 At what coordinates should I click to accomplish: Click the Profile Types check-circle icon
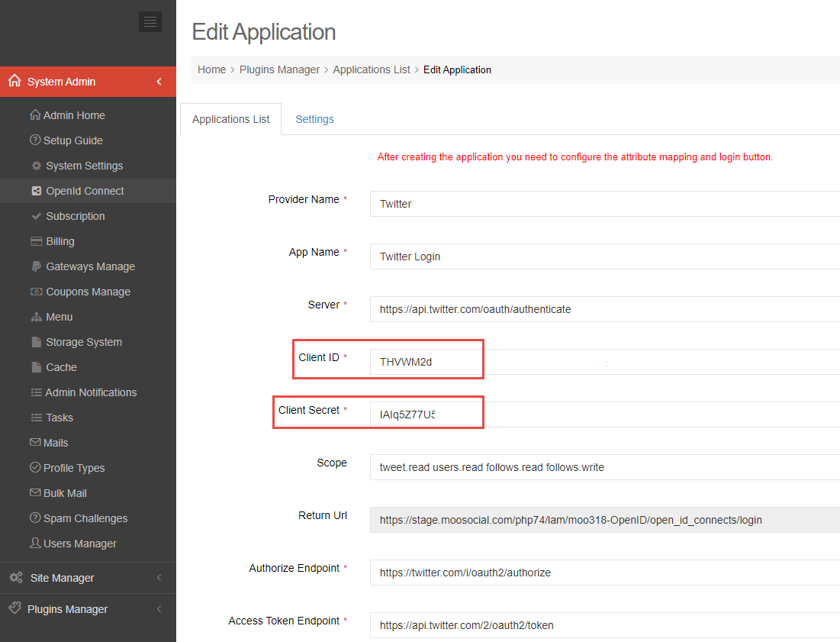click(35, 467)
